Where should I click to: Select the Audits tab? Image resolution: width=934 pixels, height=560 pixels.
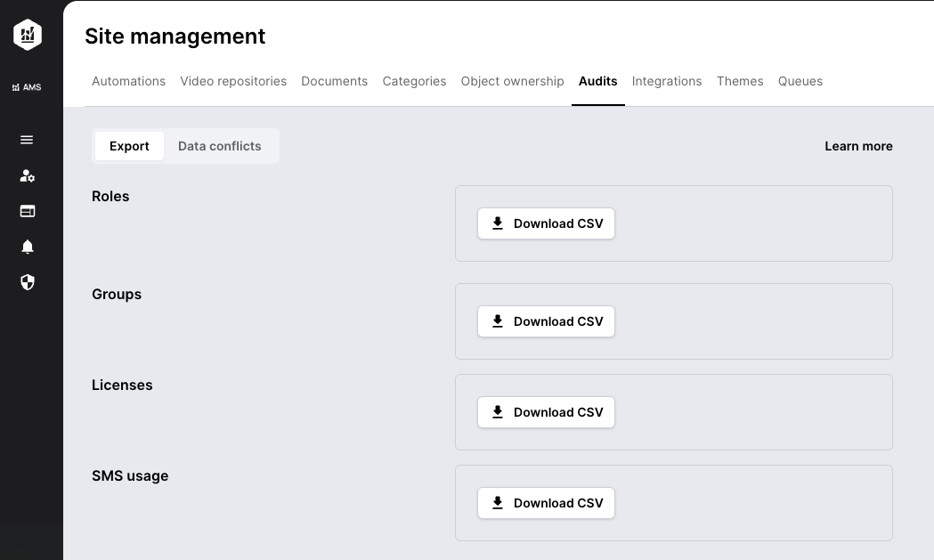[598, 81]
